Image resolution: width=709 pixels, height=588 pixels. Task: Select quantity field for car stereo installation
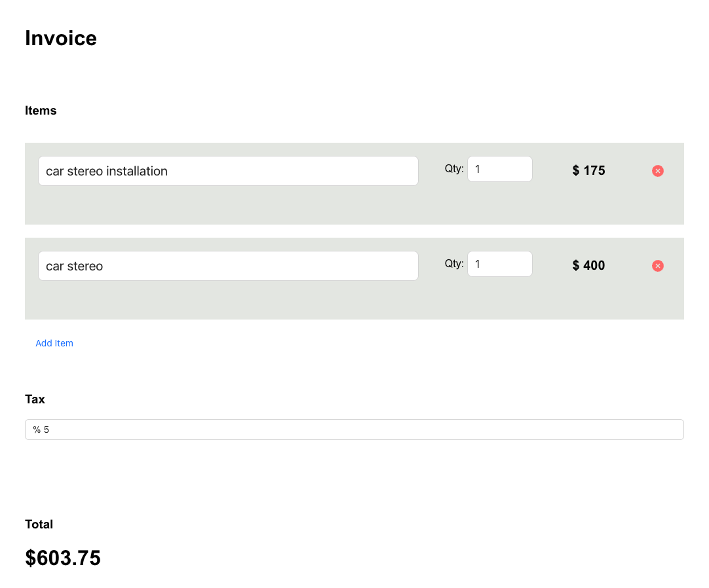point(499,169)
